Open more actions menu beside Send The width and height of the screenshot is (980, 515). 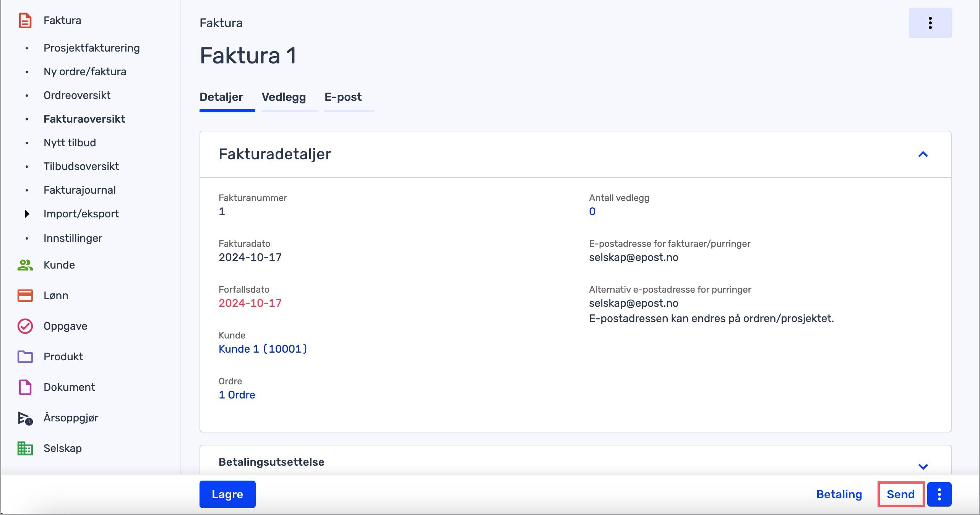939,494
